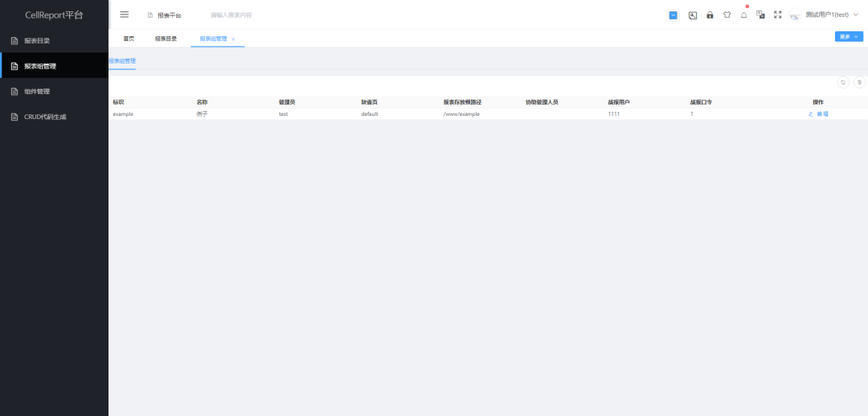868x416 pixels.
Task: Switch to the 报表目录 tab
Action: click(166, 39)
